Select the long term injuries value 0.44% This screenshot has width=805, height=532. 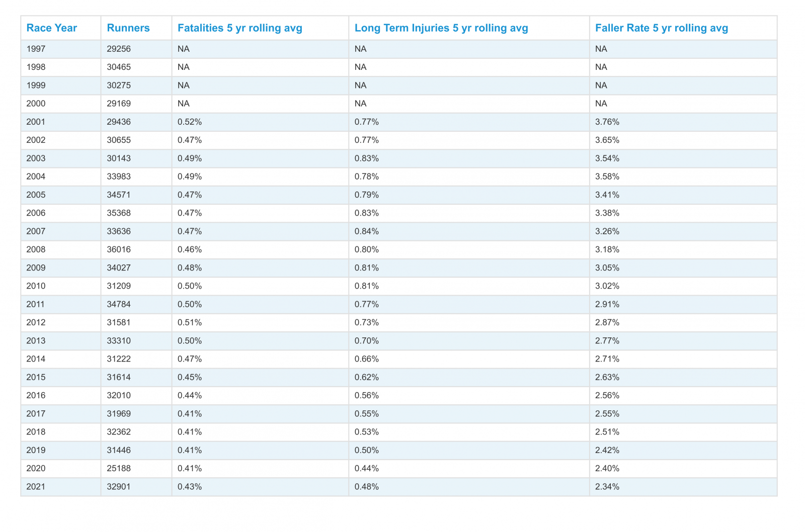tap(366, 468)
